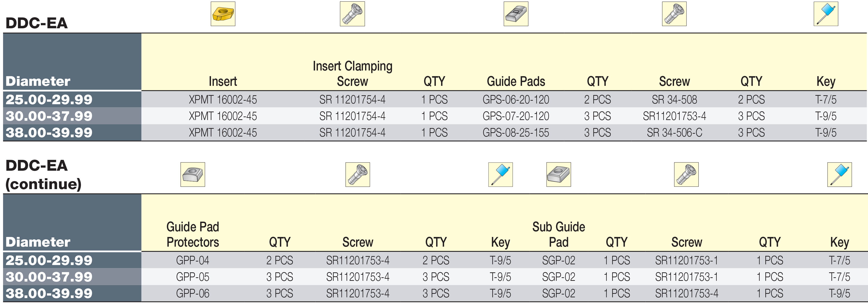
Task: Click the GPP-05 guide pad protector cell
Action: point(193,277)
